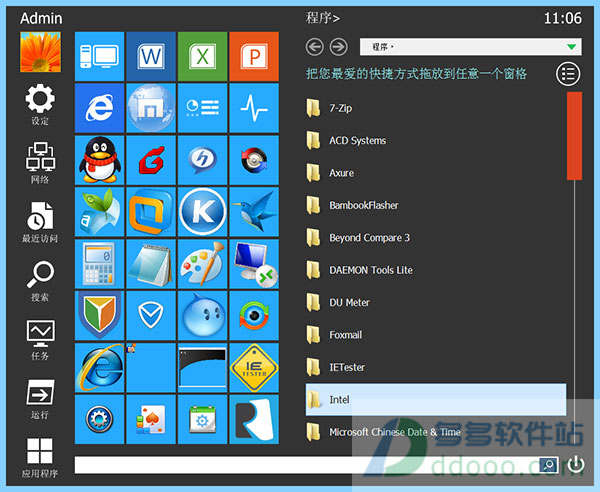Go forward with the right arrow button

[x=338, y=47]
